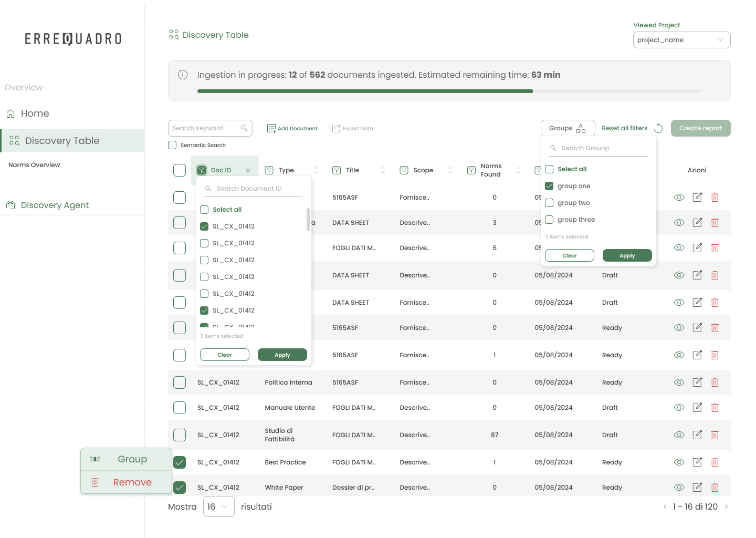Click the Title column filter funnel
Image resolution: width=756 pixels, height=538 pixels.
(336, 170)
